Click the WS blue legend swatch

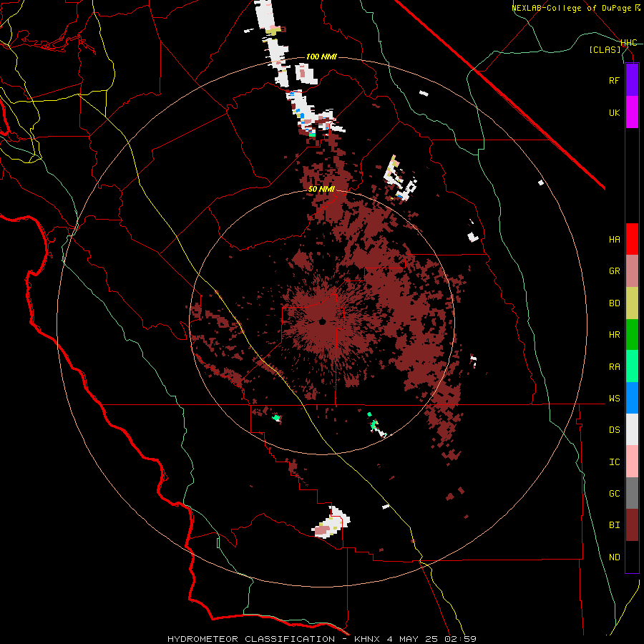point(632,398)
